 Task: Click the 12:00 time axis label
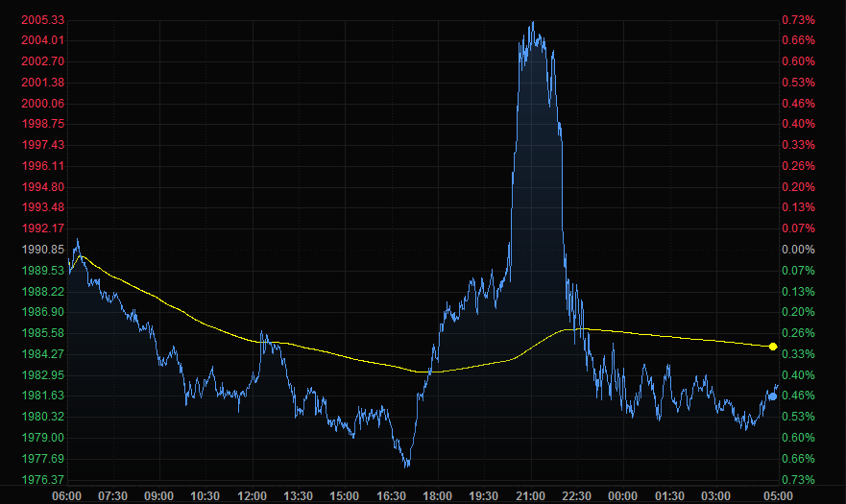click(252, 496)
